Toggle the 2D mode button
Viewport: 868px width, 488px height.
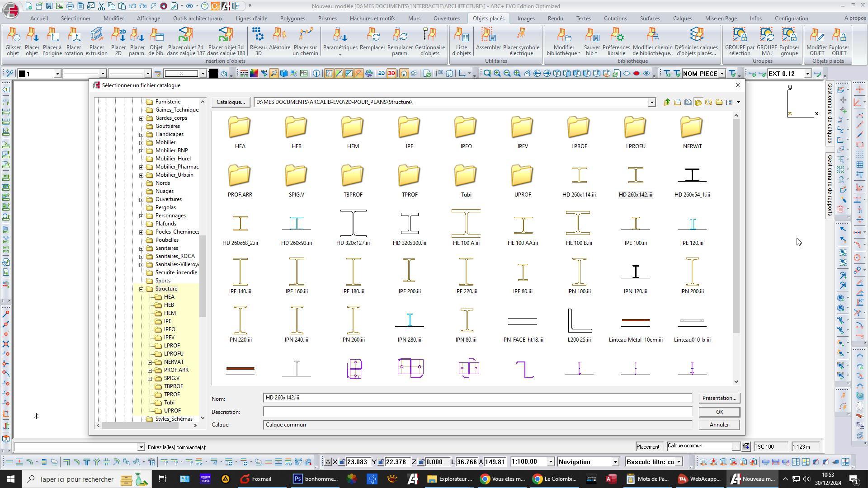pos(381,74)
